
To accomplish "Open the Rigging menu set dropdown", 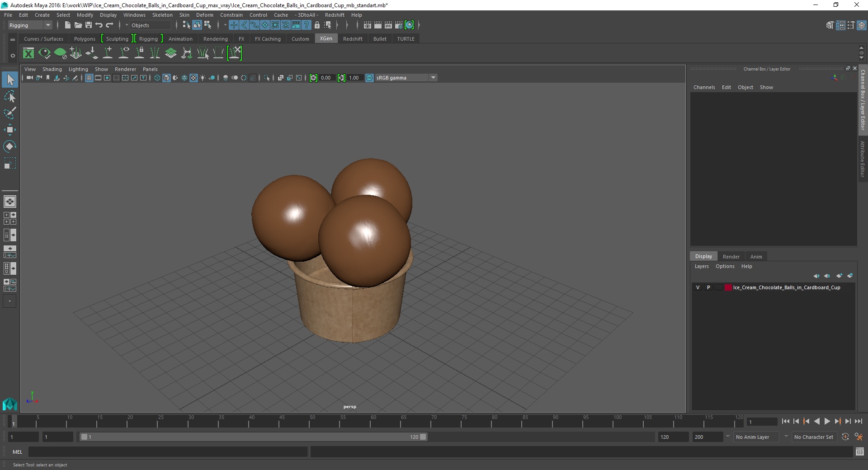I will [30, 25].
